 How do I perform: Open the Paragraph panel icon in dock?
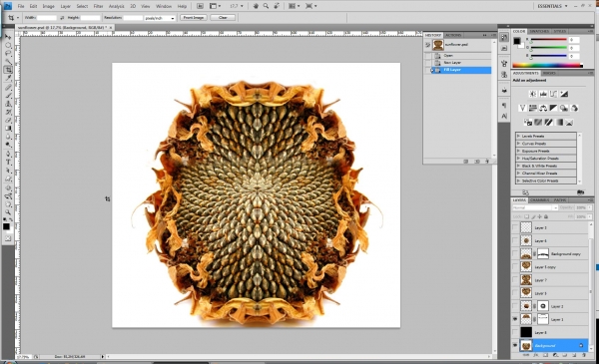pyautogui.click(x=504, y=105)
